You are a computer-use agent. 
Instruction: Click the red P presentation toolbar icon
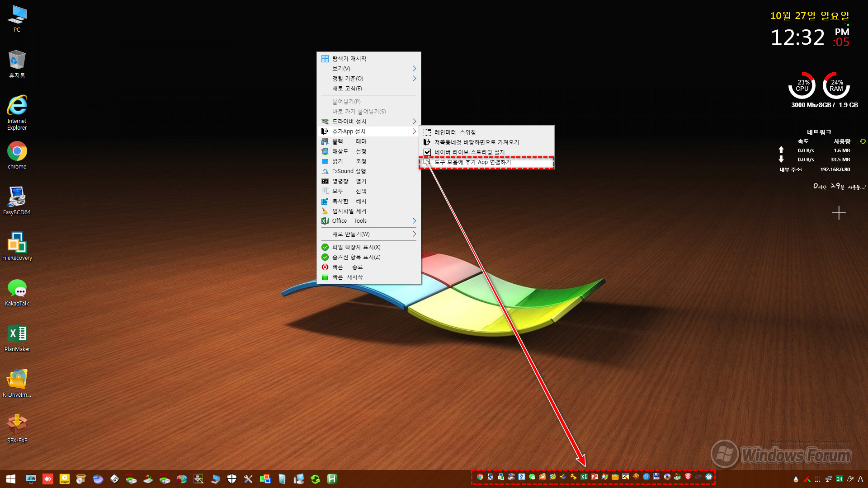pos(594,477)
